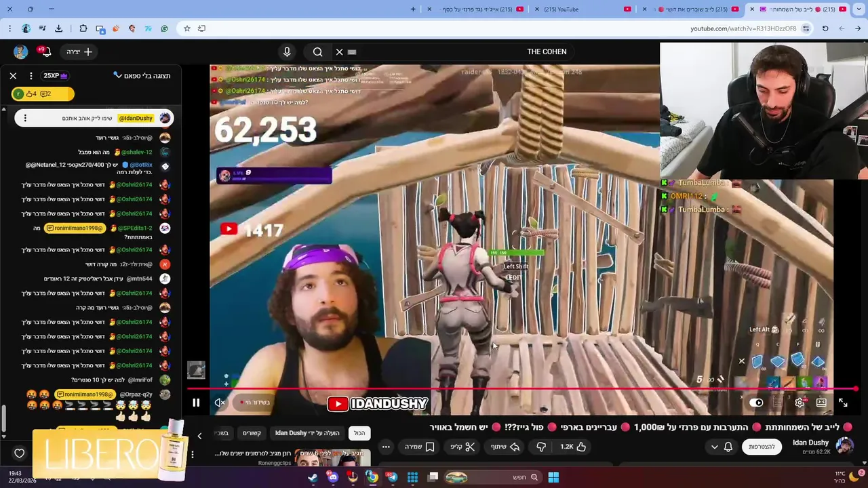This screenshot has width=868, height=488.
Task: Open the Idan Dushy channel avatar
Action: pyautogui.click(x=844, y=446)
